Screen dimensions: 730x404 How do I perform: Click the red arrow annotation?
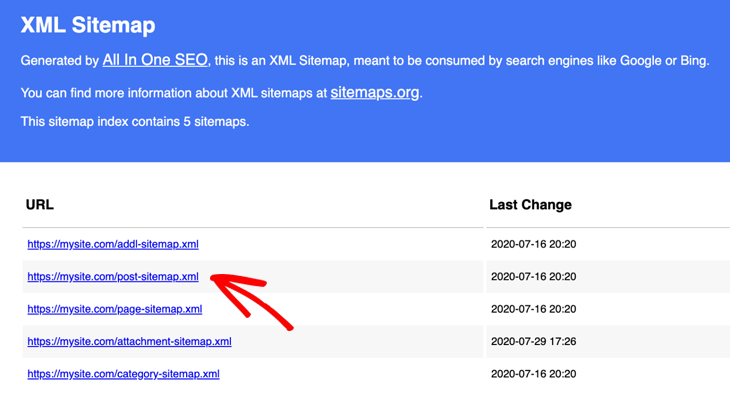point(251,302)
